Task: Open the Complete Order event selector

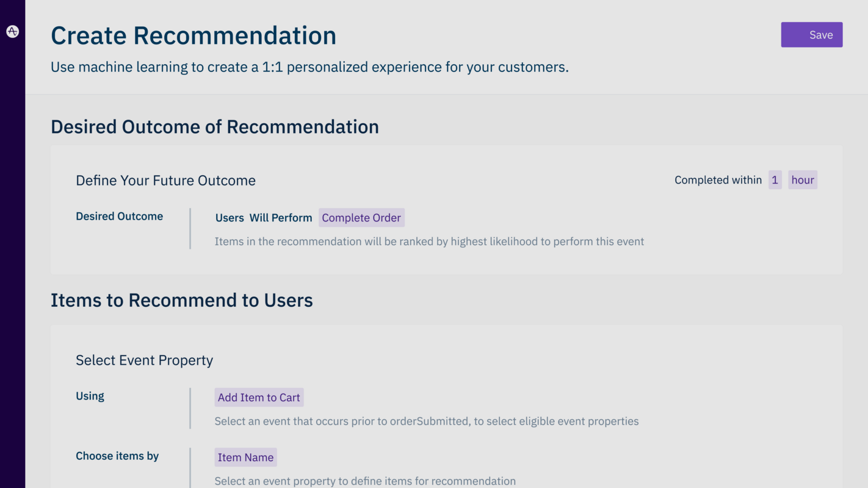Action: pyautogui.click(x=361, y=217)
